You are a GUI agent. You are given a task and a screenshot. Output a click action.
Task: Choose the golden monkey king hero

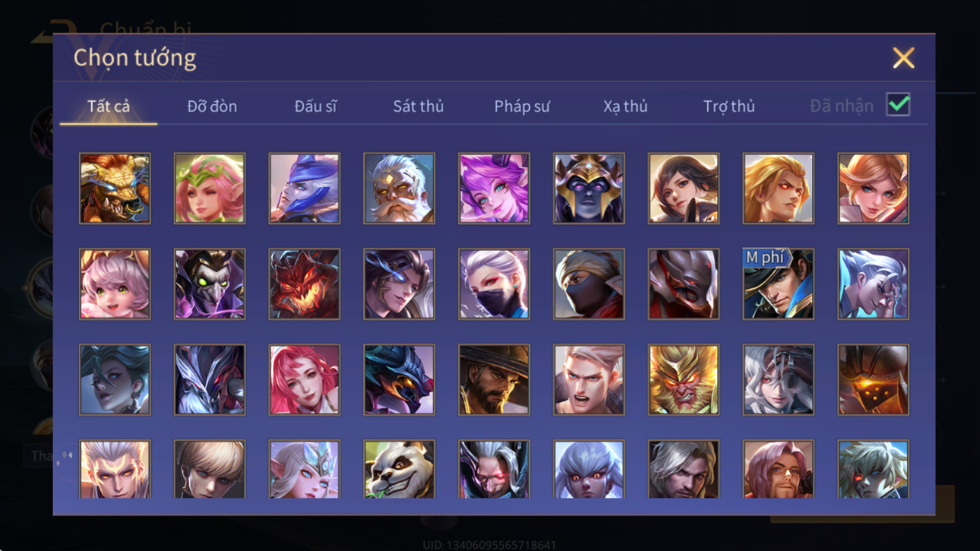point(683,379)
